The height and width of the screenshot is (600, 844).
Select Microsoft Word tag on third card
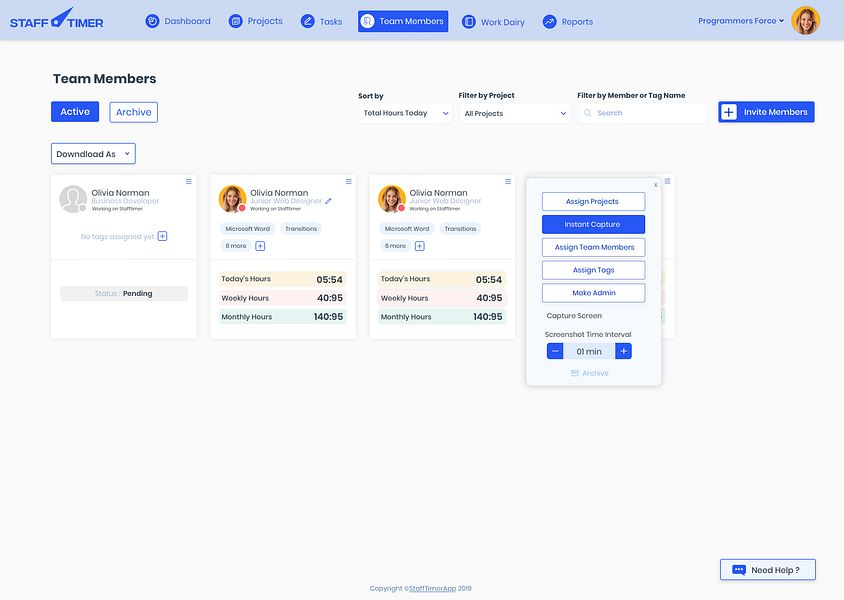407,229
